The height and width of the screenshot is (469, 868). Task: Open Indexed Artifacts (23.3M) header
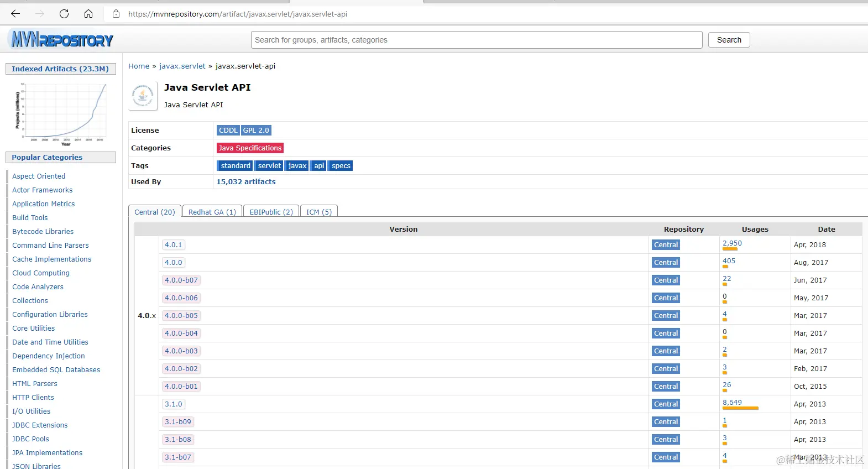[60, 69]
